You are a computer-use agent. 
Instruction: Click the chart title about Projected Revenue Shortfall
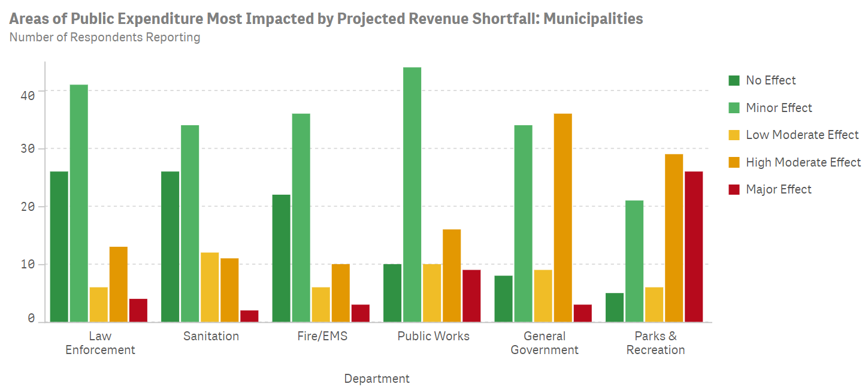[326, 19]
